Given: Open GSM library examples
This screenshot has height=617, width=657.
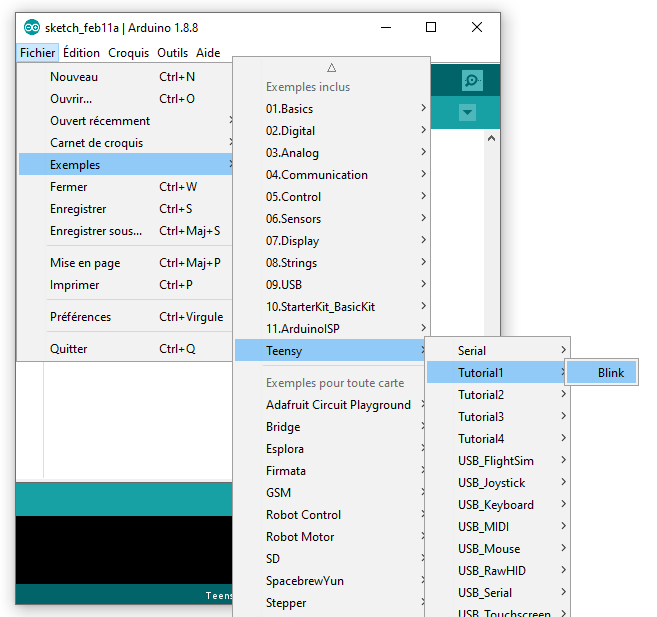Looking at the screenshot, I should point(331,493).
